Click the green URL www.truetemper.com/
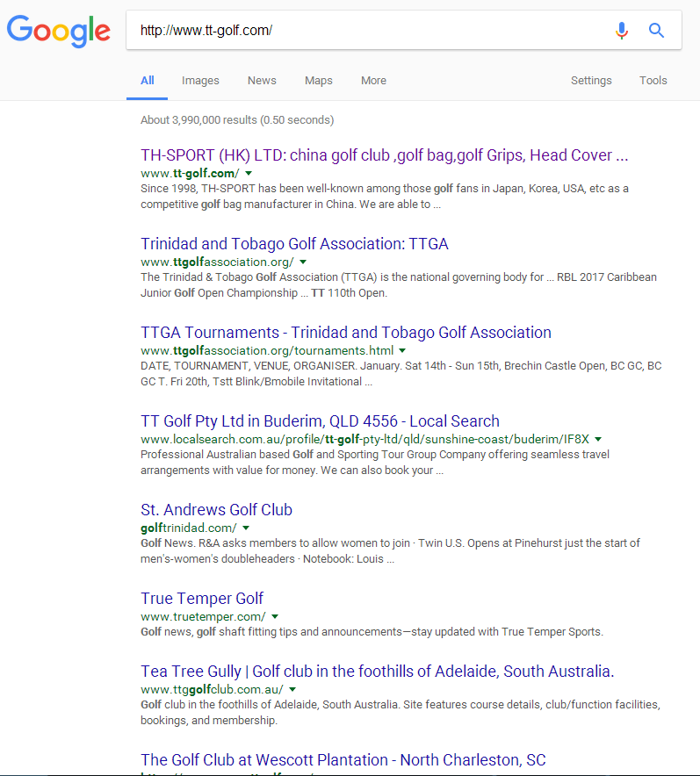This screenshot has width=700, height=776. (203, 616)
